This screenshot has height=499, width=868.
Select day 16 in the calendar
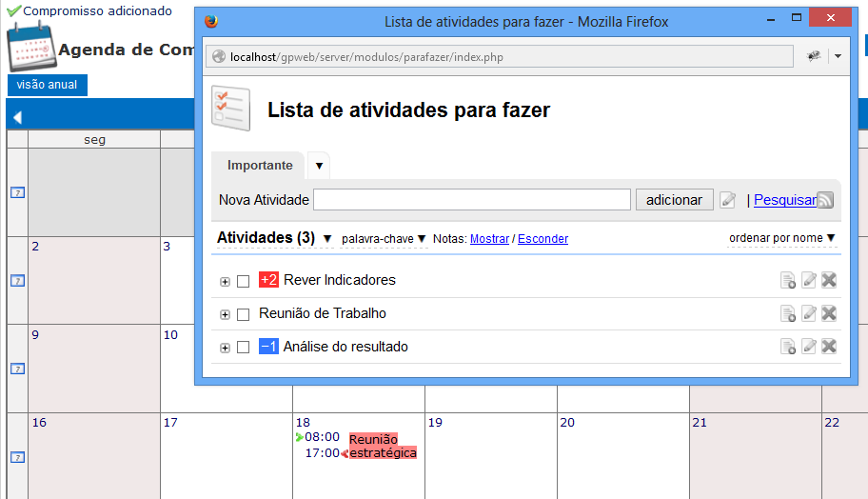[x=39, y=423]
